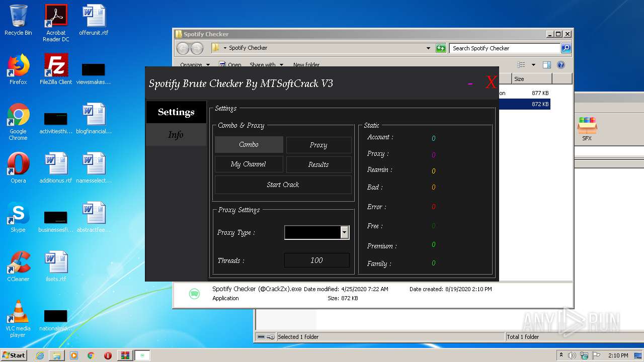The image size is (644, 362).
Task: Click the My Channel button
Action: point(249,164)
